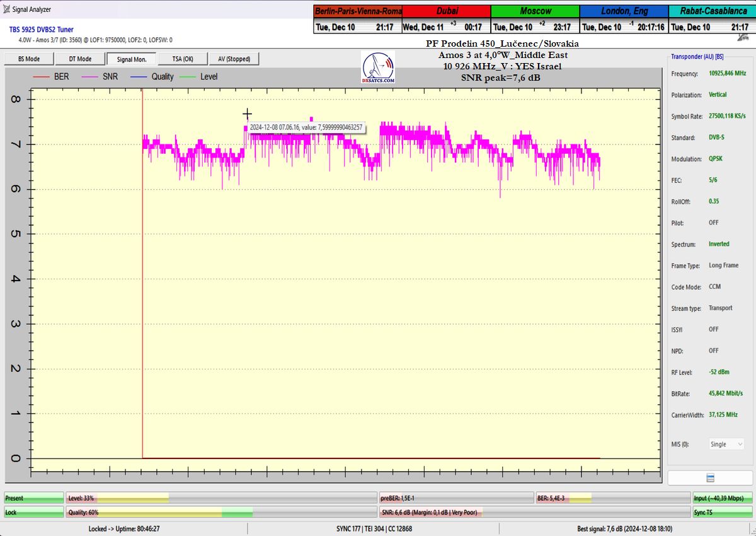The image size is (756, 536).
Task: Click the Signal Analyzer app icon in title bar
Action: point(6,9)
